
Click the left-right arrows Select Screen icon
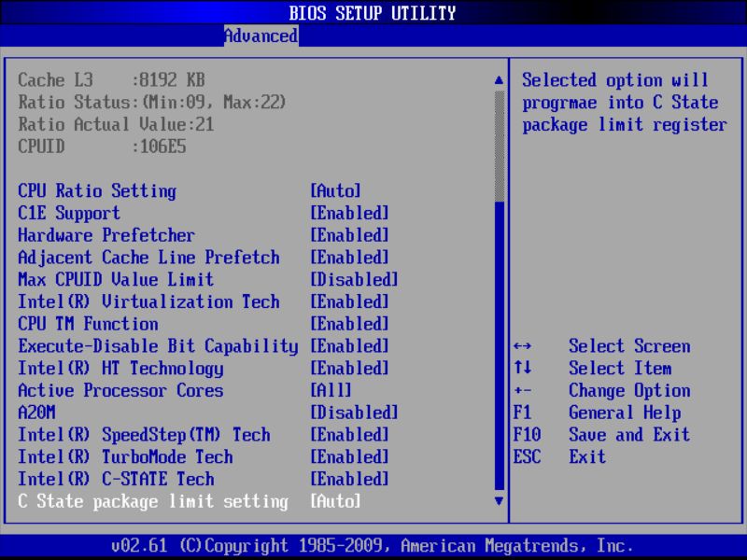[523, 346]
